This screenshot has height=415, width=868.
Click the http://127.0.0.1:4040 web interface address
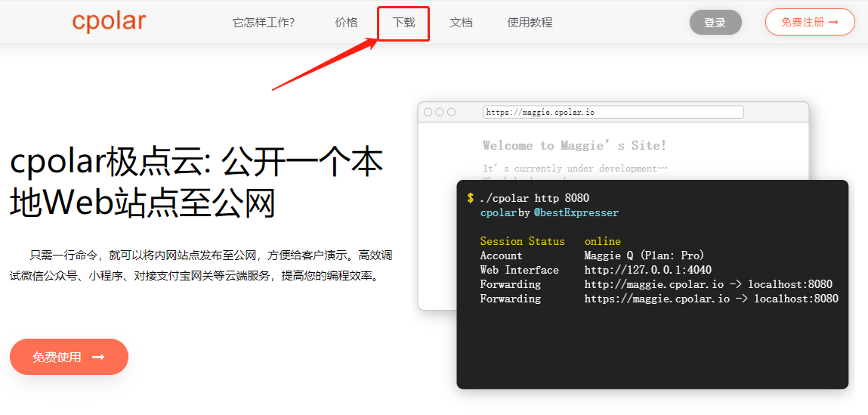click(x=647, y=270)
